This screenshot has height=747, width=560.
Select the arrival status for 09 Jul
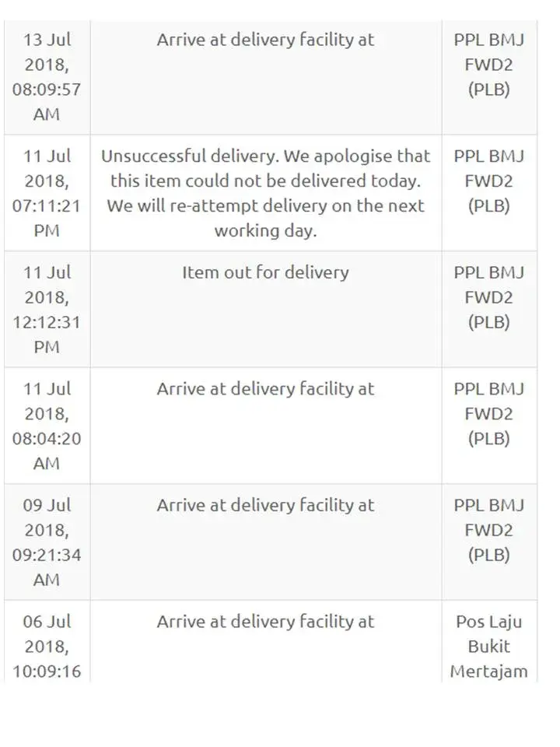pos(265,505)
